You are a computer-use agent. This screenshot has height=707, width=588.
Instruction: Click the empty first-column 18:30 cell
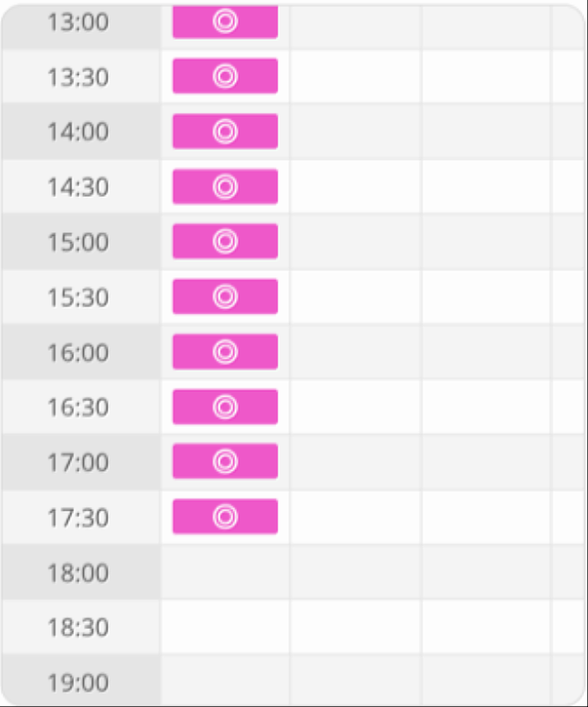[225, 627]
